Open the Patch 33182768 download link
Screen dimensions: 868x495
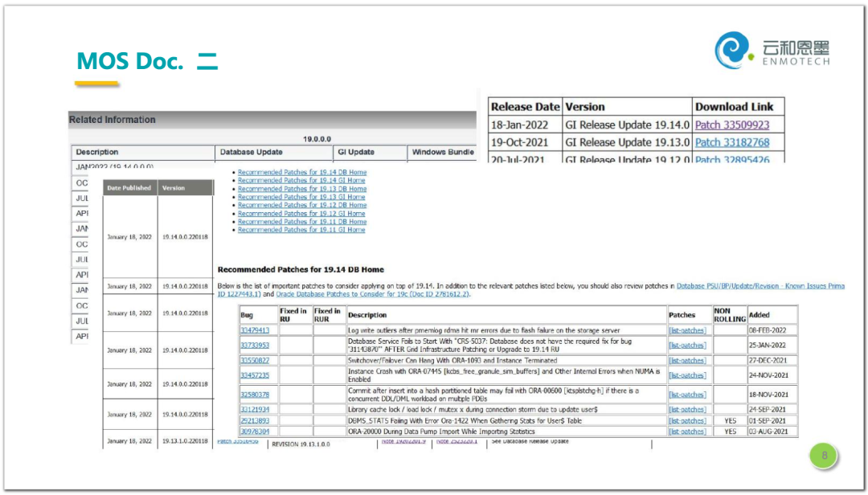click(x=732, y=143)
